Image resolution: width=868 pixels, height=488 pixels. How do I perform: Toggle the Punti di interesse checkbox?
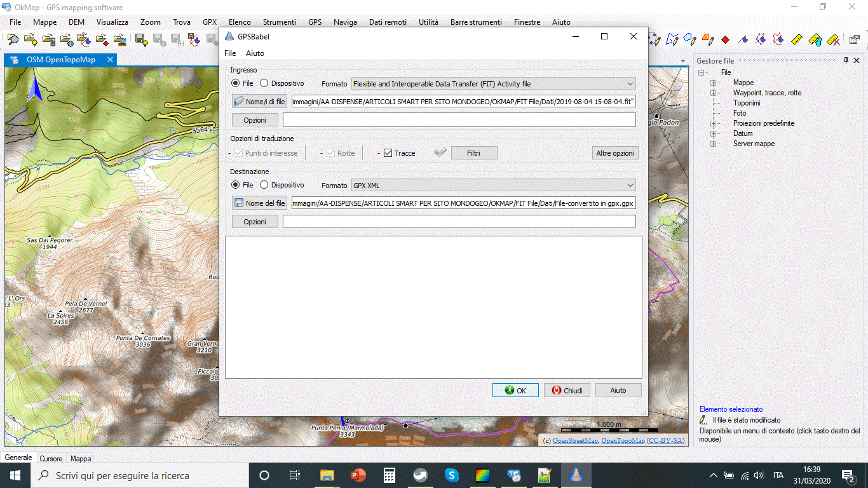pos(239,153)
